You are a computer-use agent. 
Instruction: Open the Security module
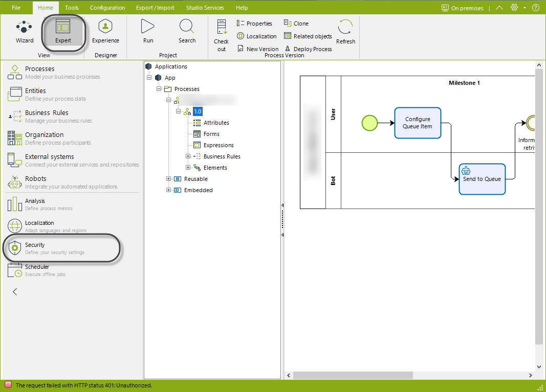coord(46,248)
